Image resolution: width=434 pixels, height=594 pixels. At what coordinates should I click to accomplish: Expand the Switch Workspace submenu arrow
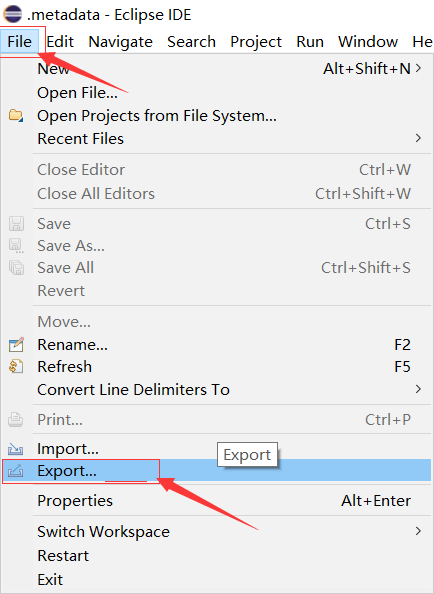pos(418,531)
